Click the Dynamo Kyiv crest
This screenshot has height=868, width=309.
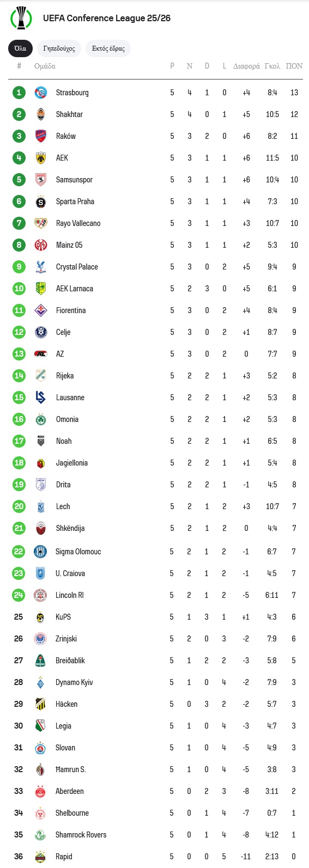tap(40, 682)
